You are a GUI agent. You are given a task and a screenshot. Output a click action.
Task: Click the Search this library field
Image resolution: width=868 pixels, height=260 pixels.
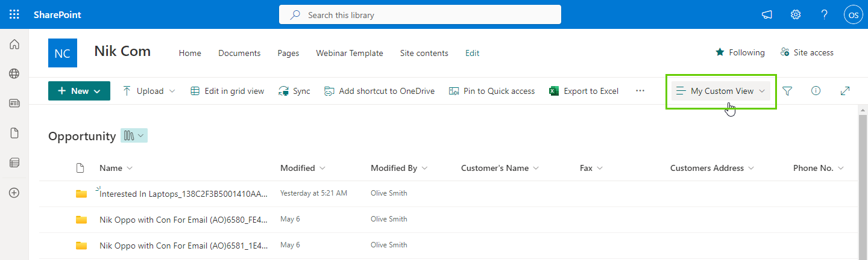[420, 15]
